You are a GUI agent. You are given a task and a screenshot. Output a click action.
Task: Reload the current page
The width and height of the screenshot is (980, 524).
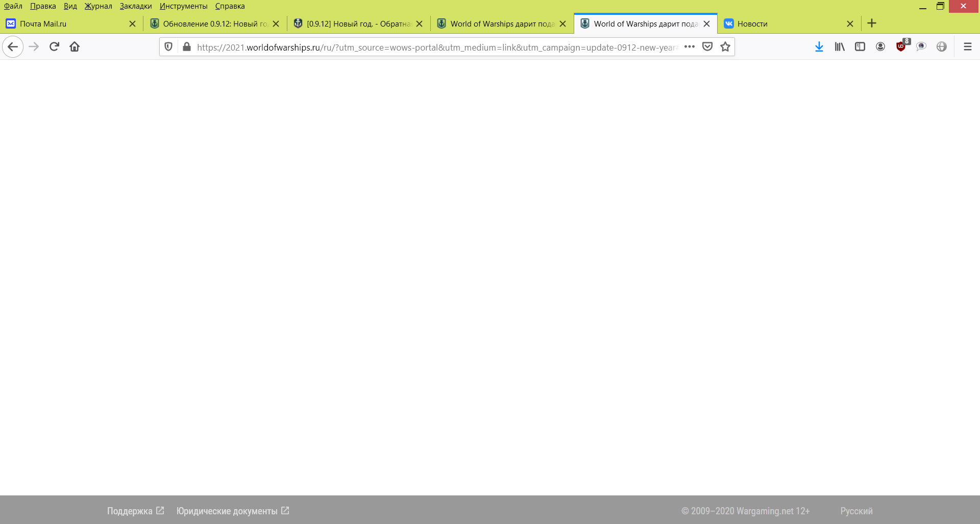tap(54, 47)
